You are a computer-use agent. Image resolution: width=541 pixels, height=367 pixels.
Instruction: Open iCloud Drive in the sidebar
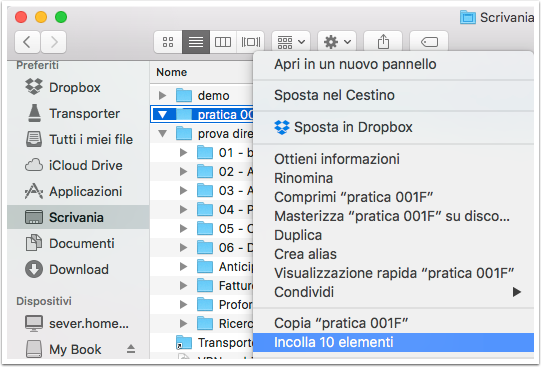tap(86, 165)
